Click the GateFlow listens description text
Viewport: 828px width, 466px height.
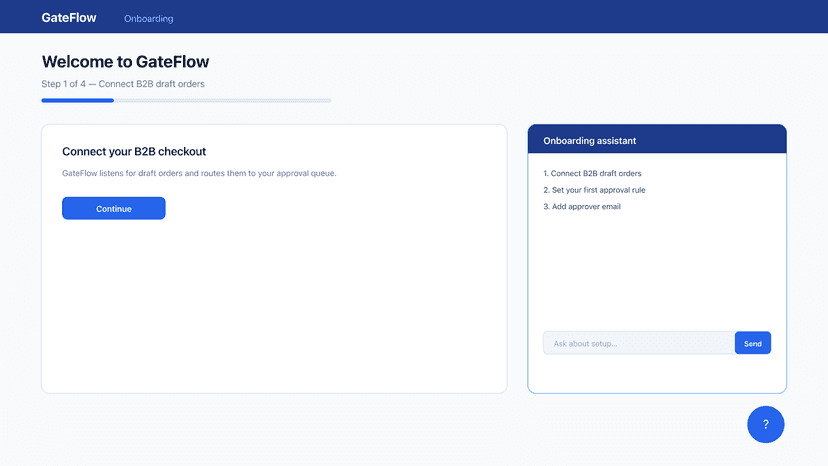pyautogui.click(x=199, y=173)
